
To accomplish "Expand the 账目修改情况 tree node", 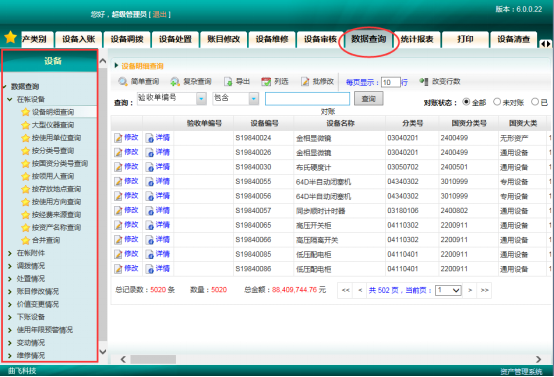I will click(10, 291).
